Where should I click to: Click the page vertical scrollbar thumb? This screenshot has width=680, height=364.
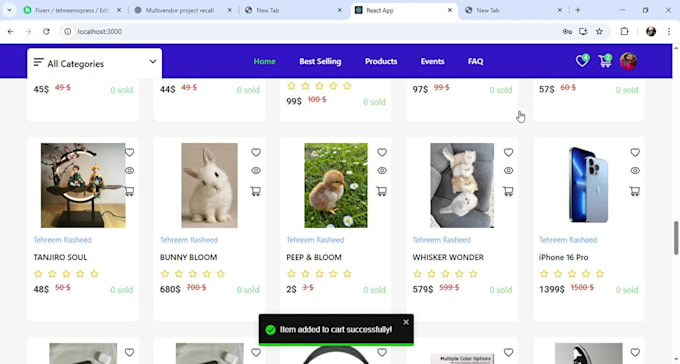click(676, 238)
